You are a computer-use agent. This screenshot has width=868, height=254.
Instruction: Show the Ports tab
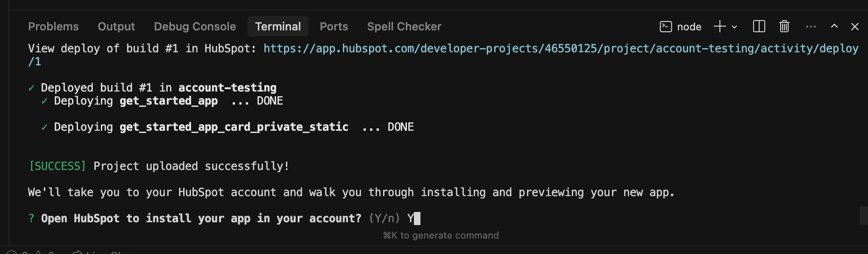coord(334,27)
